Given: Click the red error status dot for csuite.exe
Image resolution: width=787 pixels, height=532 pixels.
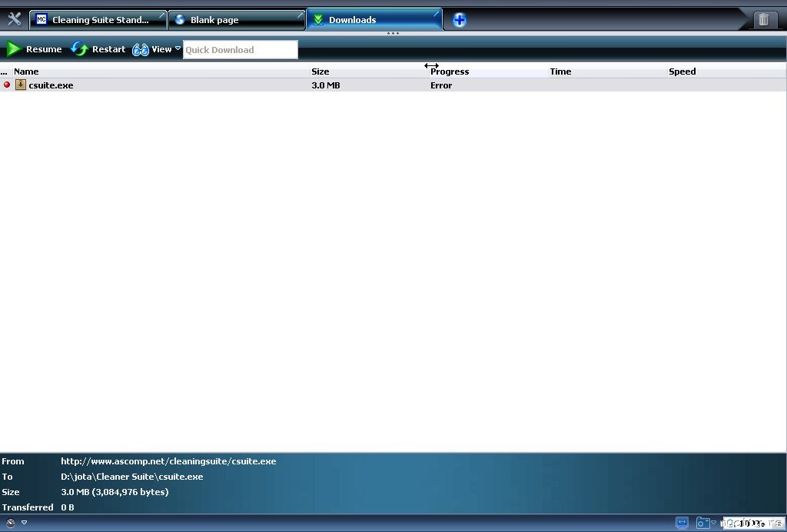Looking at the screenshot, I should (7, 85).
